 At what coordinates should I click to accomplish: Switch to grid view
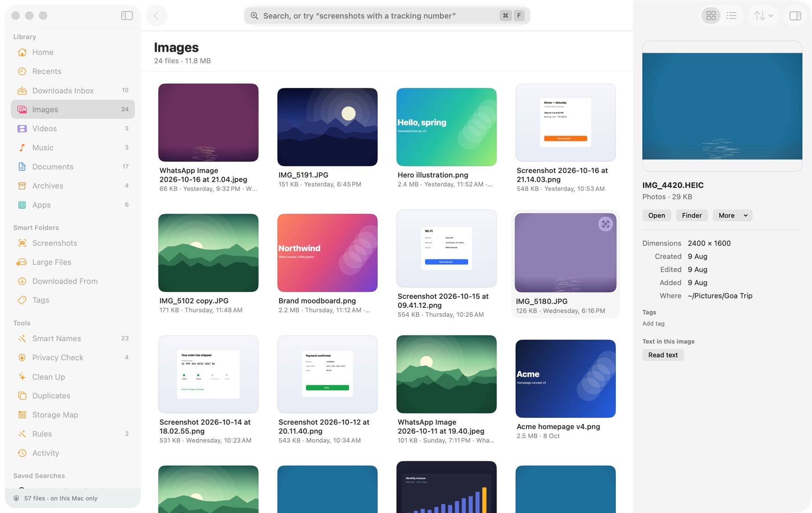(x=711, y=16)
